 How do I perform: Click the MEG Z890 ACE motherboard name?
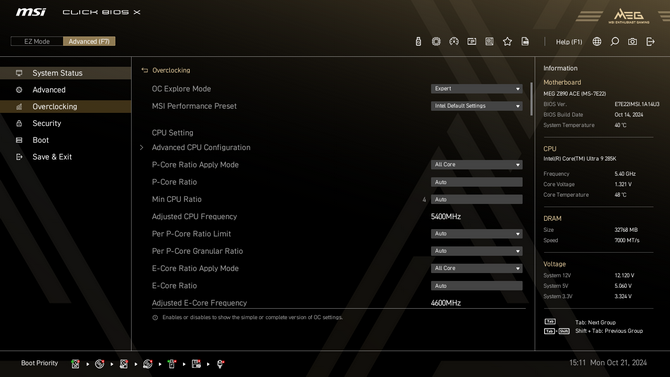point(574,94)
